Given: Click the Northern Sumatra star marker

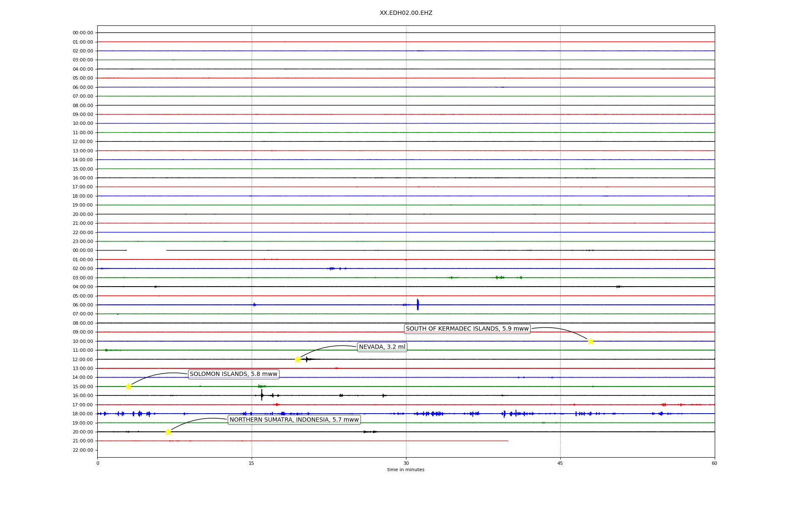Looking at the screenshot, I should coord(168,432).
